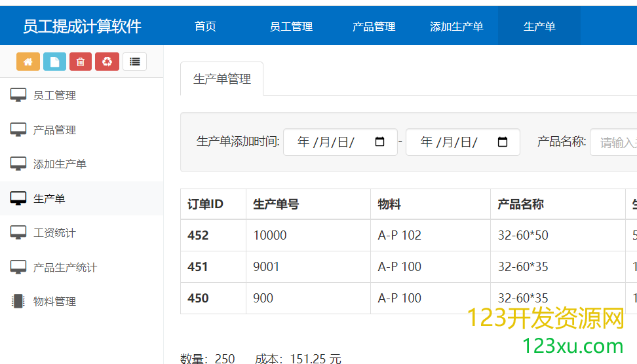Click the red recycle icon button
The width and height of the screenshot is (637, 364).
107,62
